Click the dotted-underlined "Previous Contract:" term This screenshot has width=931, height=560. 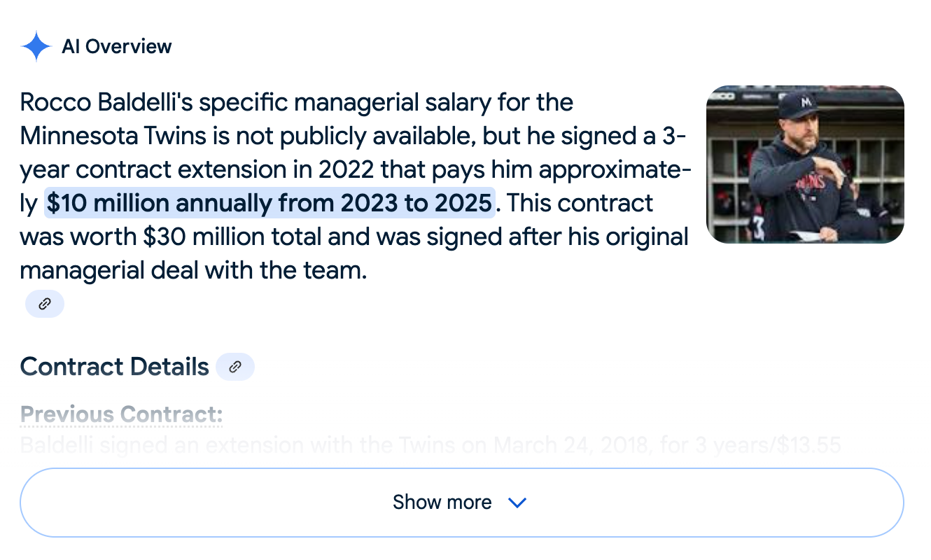pos(121,414)
